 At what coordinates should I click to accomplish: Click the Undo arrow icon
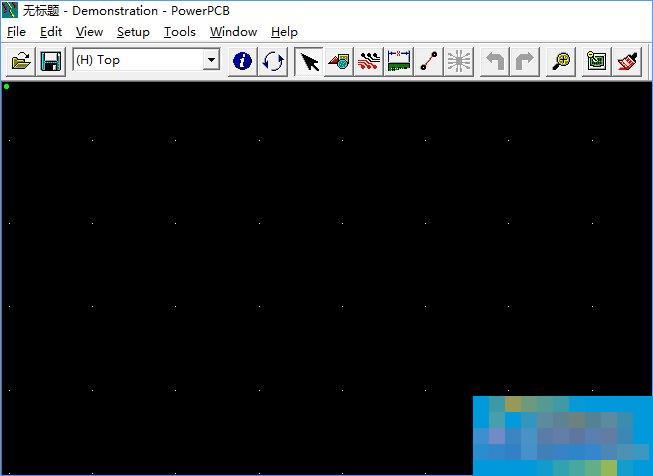tap(494, 61)
